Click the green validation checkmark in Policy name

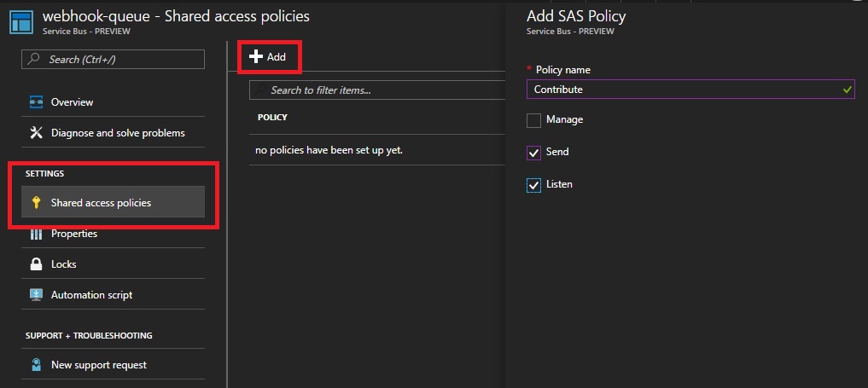(x=847, y=89)
